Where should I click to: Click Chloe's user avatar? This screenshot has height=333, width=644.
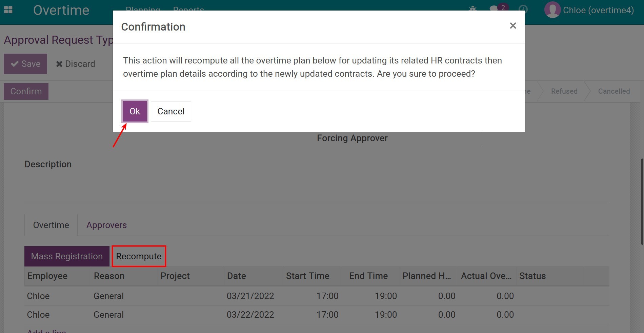(552, 10)
